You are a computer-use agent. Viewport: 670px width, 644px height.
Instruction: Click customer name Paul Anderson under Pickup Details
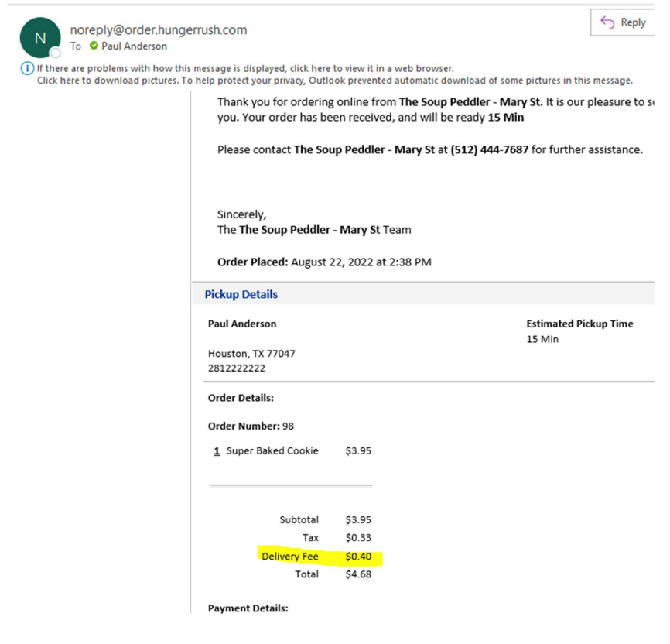coord(242,324)
